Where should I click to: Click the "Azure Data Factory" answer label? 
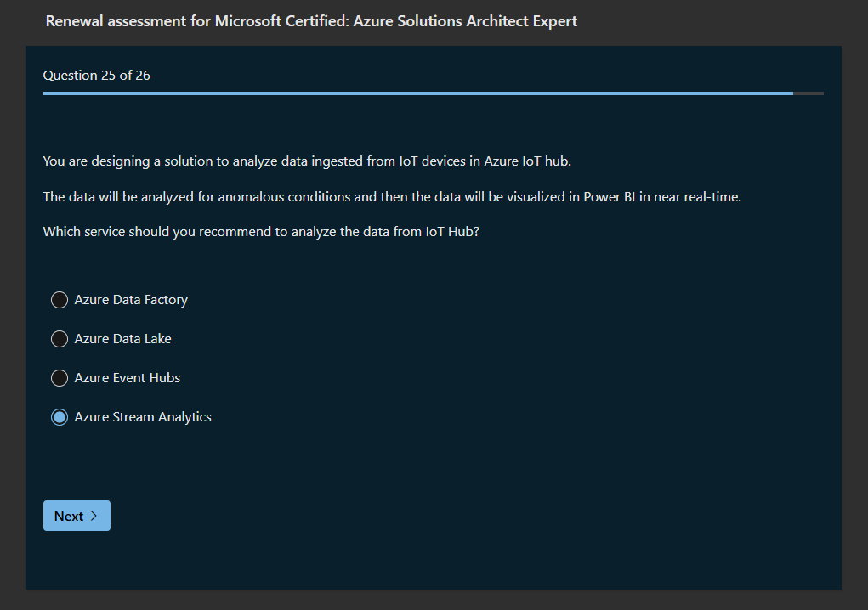(x=131, y=300)
